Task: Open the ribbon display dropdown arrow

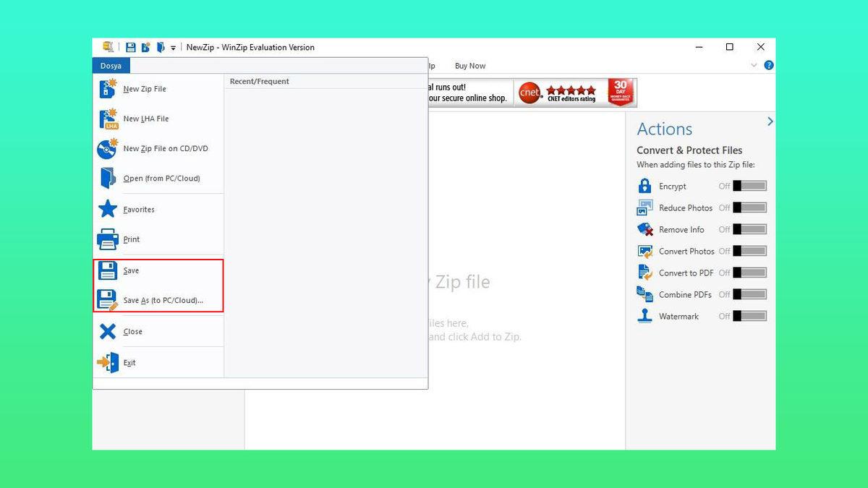Action: click(x=754, y=65)
